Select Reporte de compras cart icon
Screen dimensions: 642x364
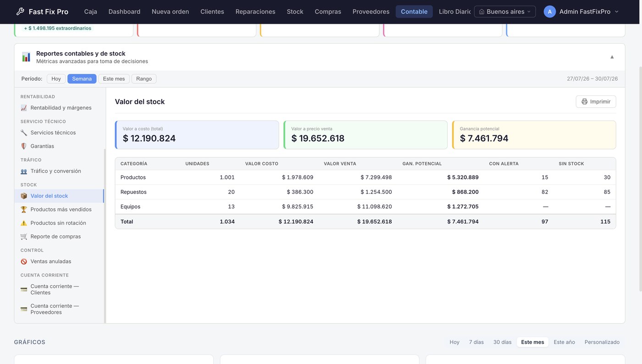click(24, 237)
